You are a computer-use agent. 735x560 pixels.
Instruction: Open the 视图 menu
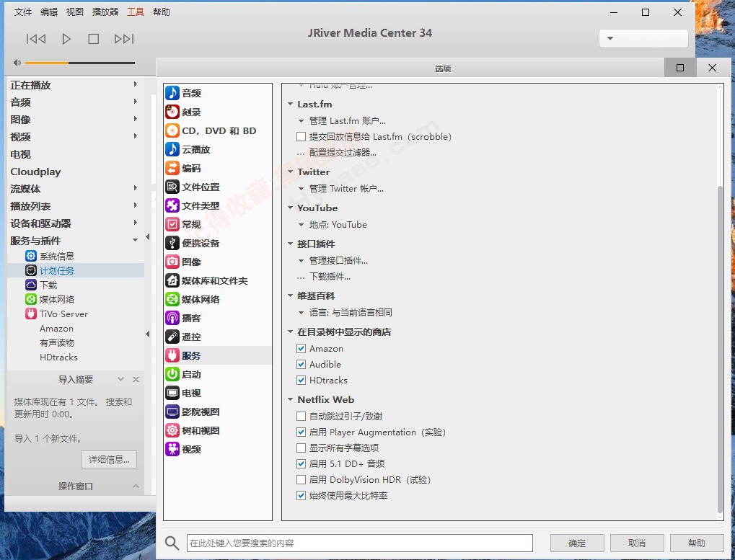coord(74,12)
